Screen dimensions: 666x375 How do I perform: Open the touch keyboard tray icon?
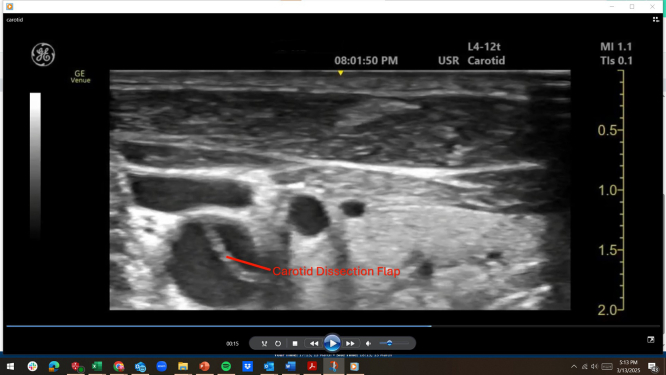click(607, 367)
